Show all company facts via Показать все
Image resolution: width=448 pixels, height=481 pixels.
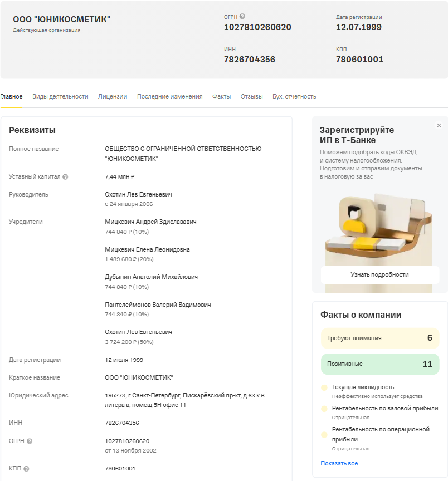[x=339, y=463]
